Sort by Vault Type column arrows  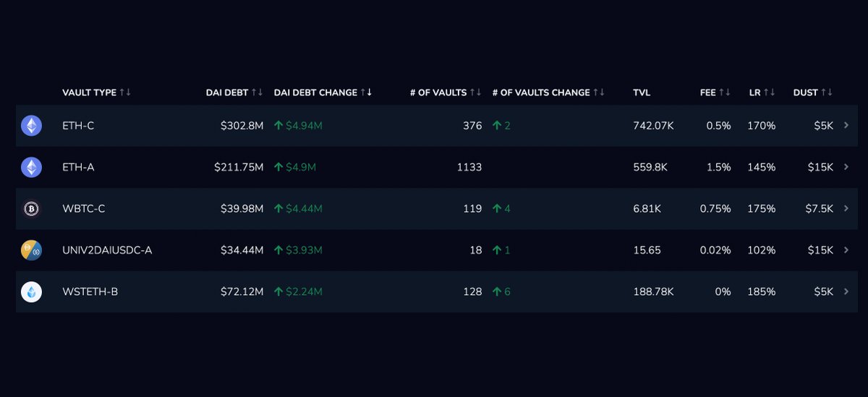tap(125, 93)
